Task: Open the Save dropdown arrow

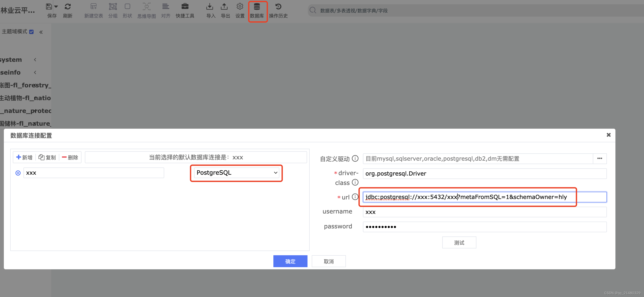Action: tap(56, 6)
